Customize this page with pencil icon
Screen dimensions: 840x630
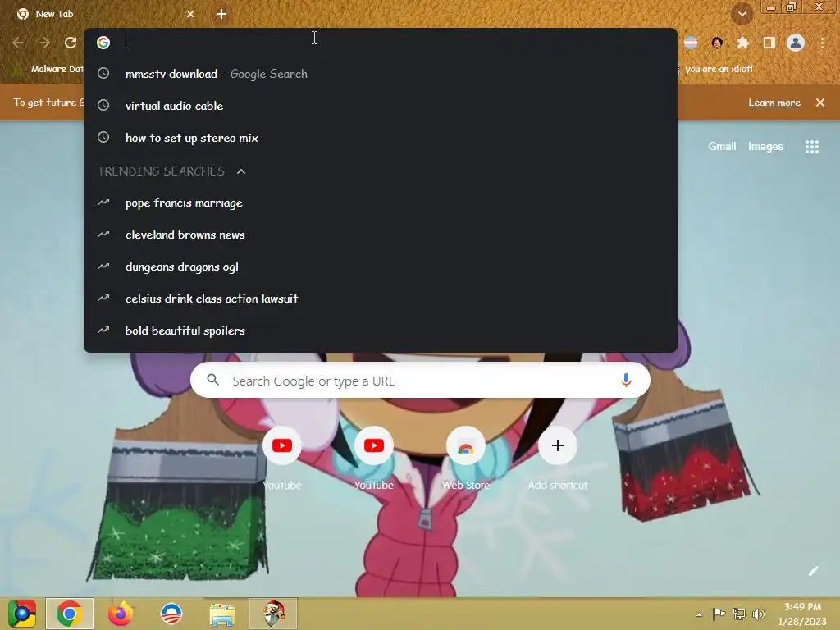813,571
